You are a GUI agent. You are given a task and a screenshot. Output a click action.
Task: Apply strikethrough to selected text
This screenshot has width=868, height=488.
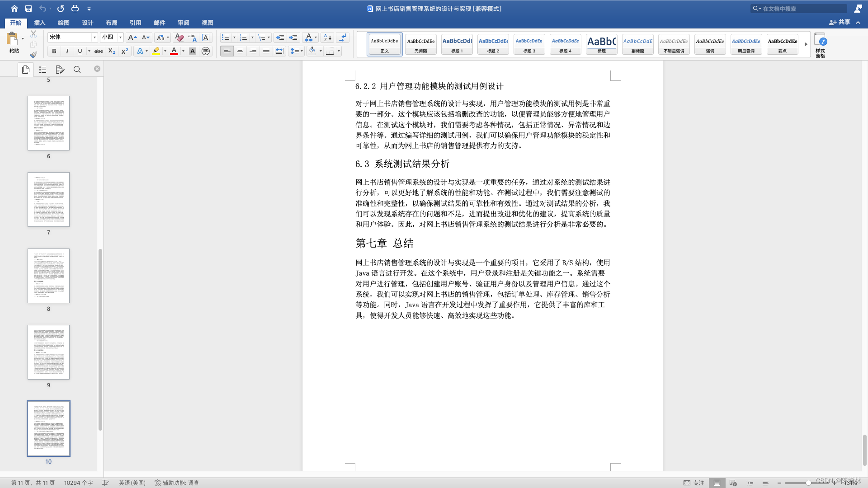[x=98, y=51]
